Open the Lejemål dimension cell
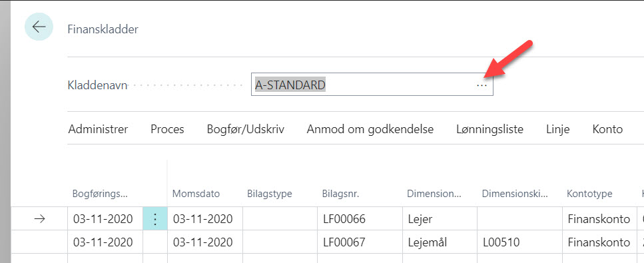Image resolution: width=644 pixels, height=263 pixels. pos(440,242)
